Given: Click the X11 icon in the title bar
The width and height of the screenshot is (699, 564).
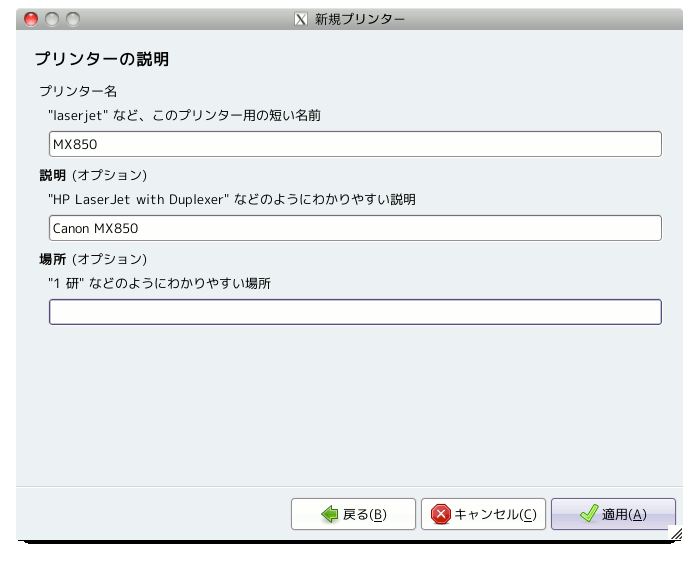Looking at the screenshot, I should coord(300,19).
